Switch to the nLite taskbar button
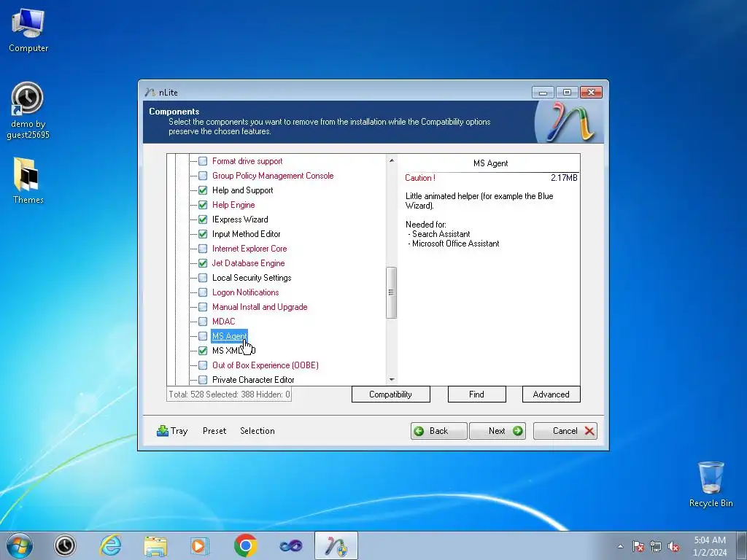This screenshot has width=747, height=560. tap(336, 545)
